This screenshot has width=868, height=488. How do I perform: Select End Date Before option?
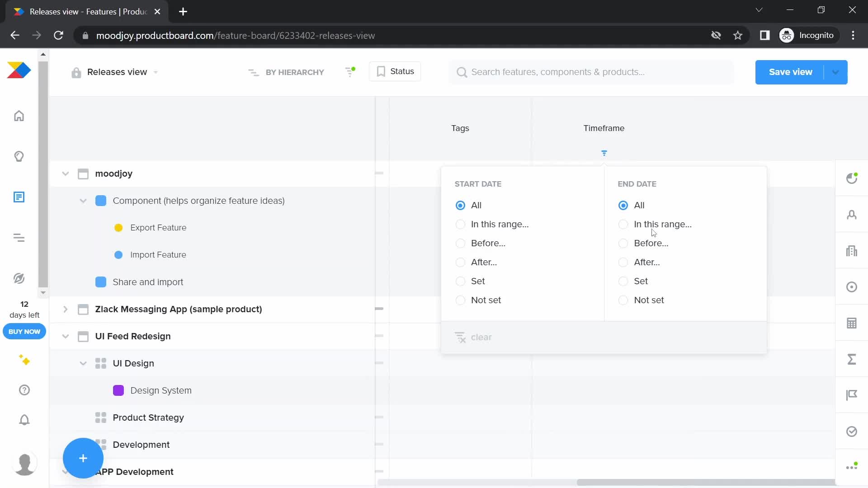pyautogui.click(x=623, y=243)
